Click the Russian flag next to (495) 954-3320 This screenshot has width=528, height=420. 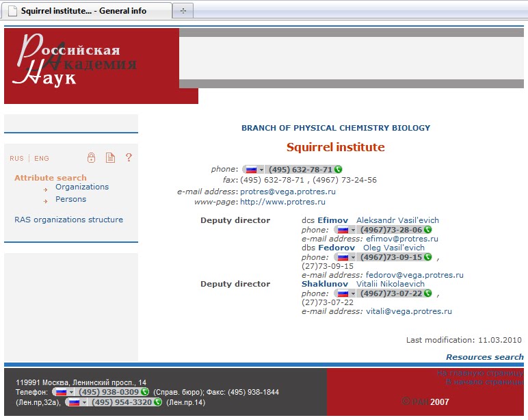coord(74,402)
